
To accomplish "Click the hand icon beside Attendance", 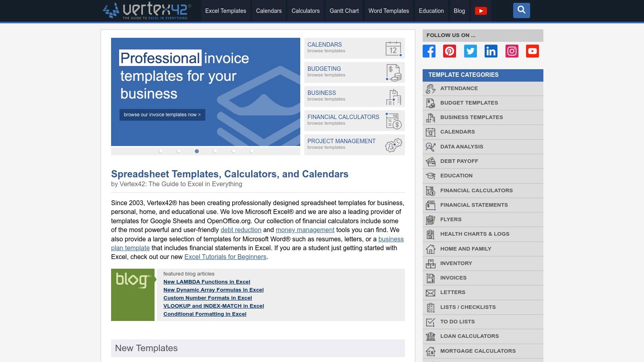I will [431, 88].
